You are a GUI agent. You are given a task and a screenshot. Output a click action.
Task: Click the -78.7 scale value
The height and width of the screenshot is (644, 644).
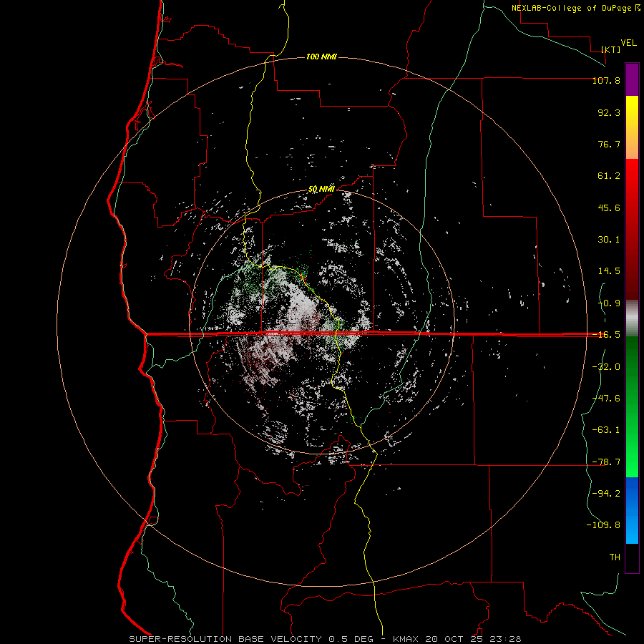click(x=606, y=462)
